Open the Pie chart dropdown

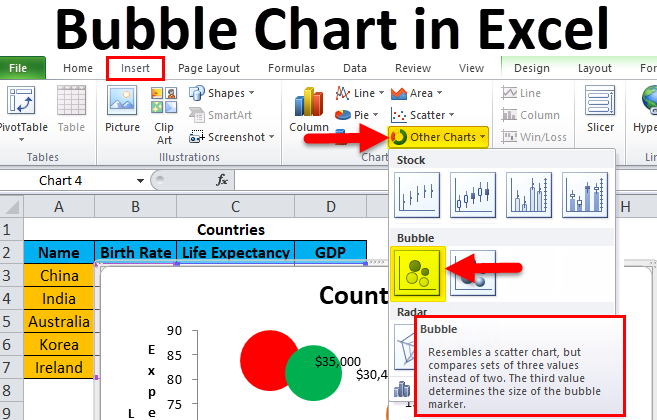coord(357,115)
